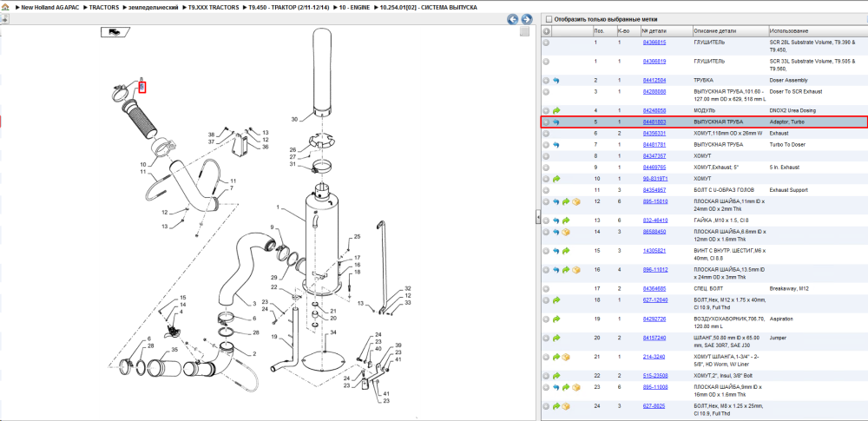Click callout number 34 on the diagram
The image size is (868, 421).
tap(332, 332)
